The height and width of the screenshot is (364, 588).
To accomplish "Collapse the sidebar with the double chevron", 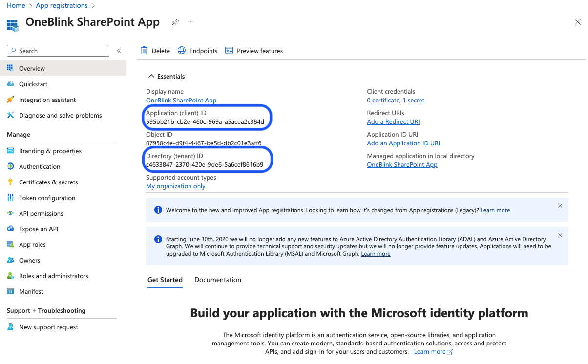I will point(119,51).
